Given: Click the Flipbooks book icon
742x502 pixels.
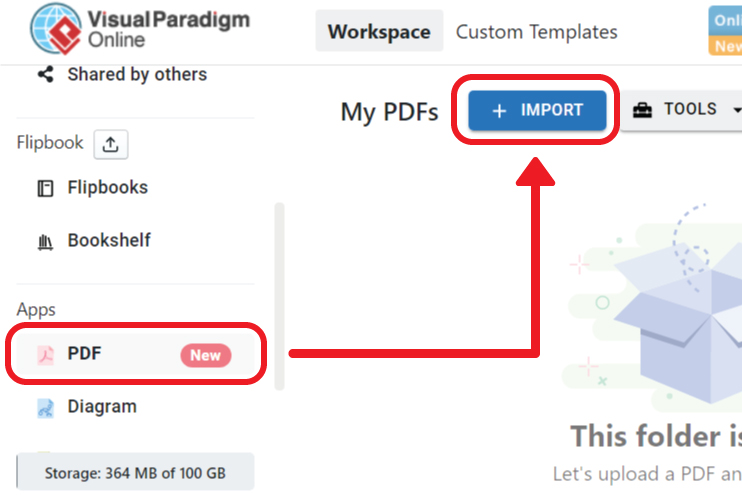Looking at the screenshot, I should pos(45,188).
